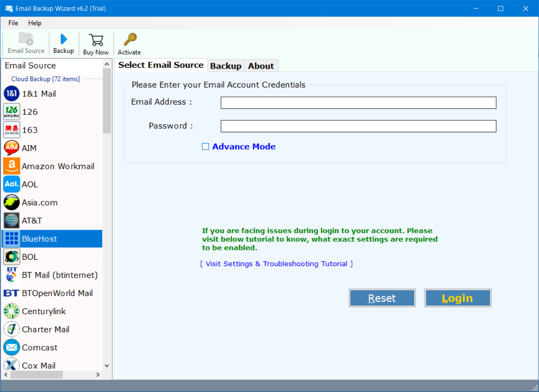This screenshot has height=392, width=539.
Task: Enable the Advance Mode checkbox
Action: click(x=205, y=147)
